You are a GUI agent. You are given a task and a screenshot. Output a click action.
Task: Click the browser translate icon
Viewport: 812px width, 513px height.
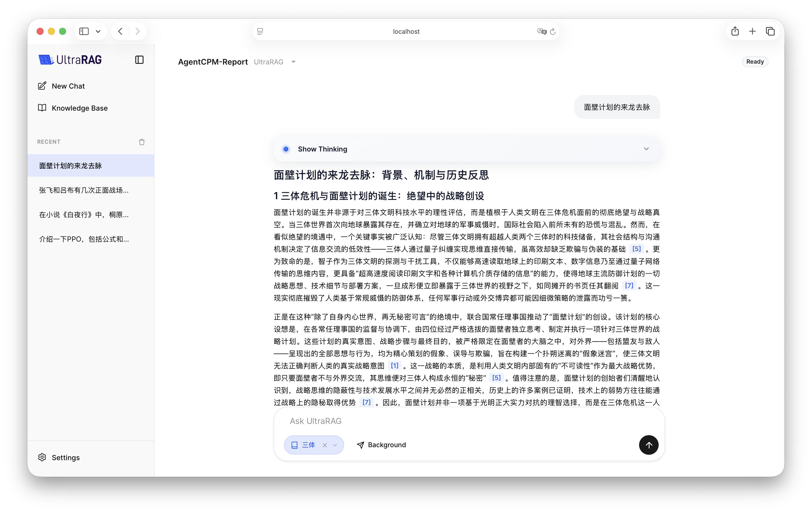tap(541, 31)
